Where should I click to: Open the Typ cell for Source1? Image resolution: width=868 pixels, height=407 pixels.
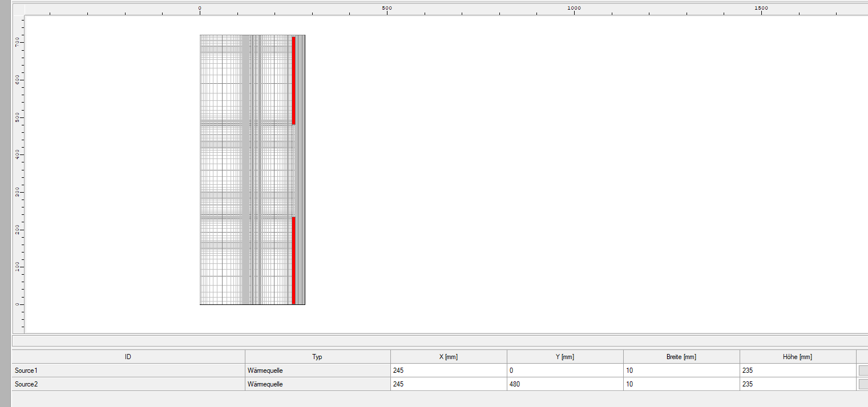point(317,371)
